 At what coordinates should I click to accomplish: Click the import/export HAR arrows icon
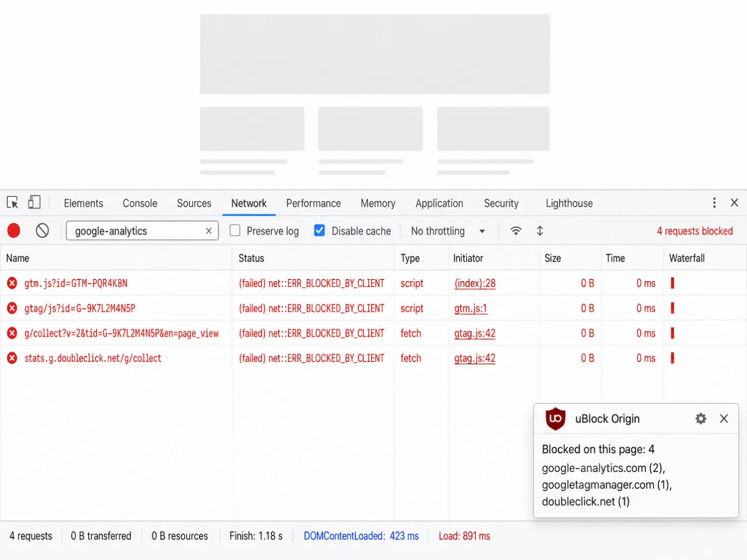pyautogui.click(x=540, y=231)
